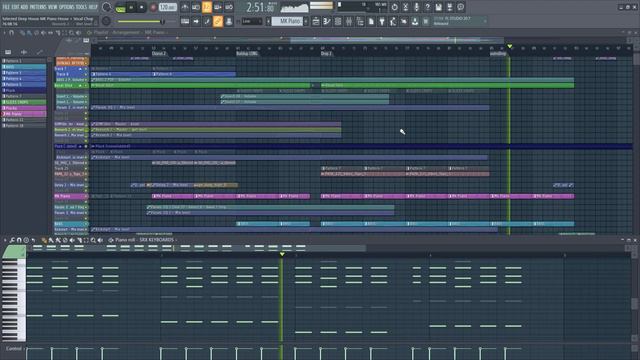Select MK Piano in the pattern list

tap(24, 114)
